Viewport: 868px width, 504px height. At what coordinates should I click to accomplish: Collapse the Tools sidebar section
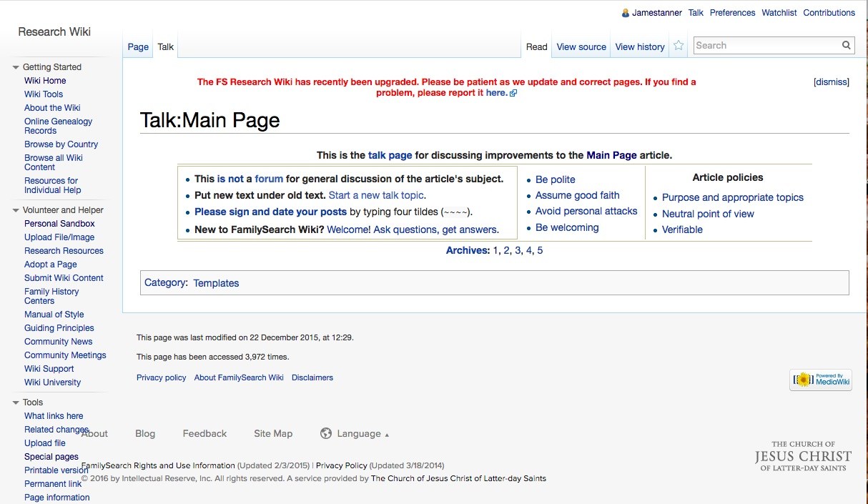pyautogui.click(x=16, y=402)
